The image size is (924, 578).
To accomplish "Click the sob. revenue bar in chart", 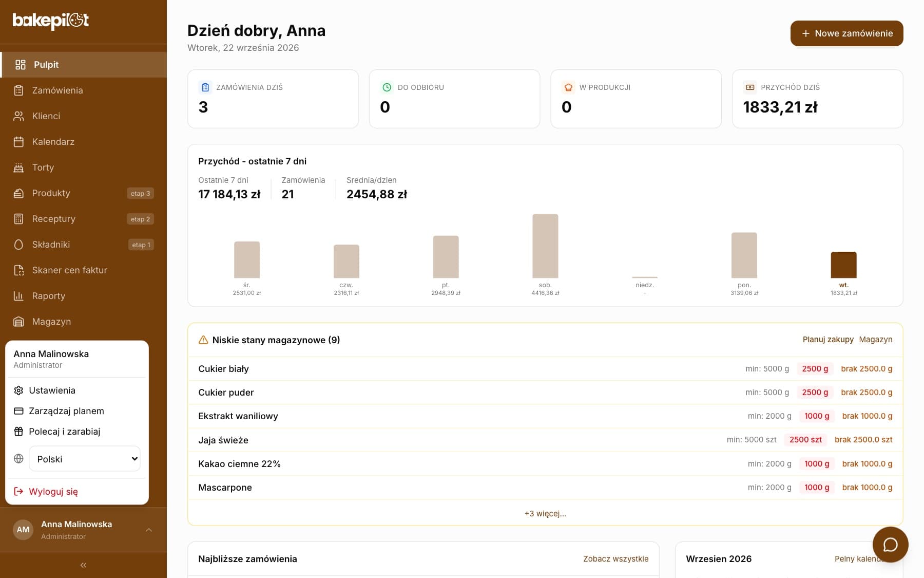I will pos(545,246).
